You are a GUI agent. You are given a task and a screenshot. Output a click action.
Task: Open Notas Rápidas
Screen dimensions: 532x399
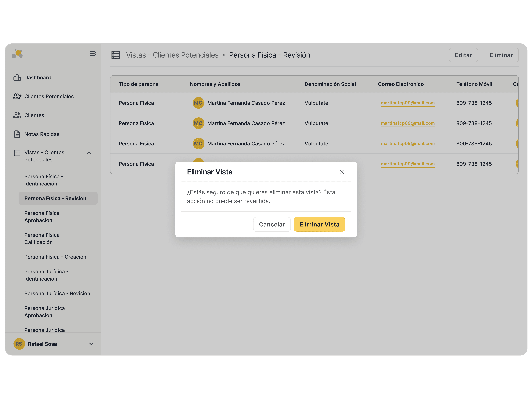pos(42,134)
